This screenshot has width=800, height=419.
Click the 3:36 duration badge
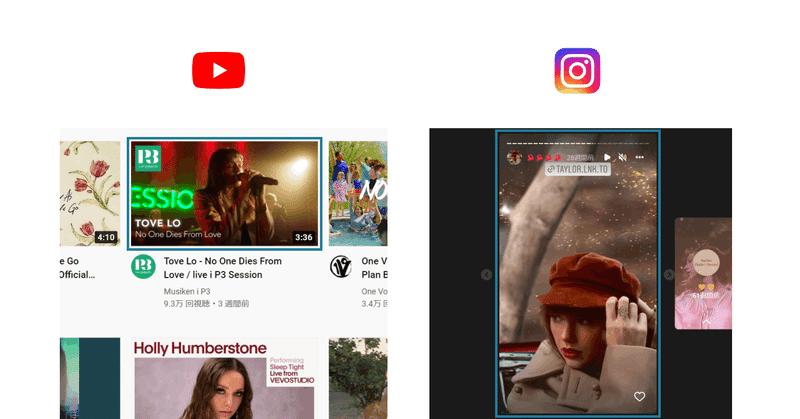(x=304, y=237)
